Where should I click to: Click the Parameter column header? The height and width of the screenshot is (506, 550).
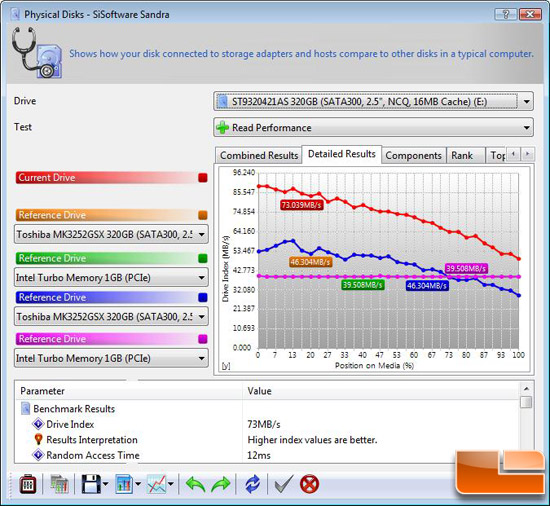128,391
